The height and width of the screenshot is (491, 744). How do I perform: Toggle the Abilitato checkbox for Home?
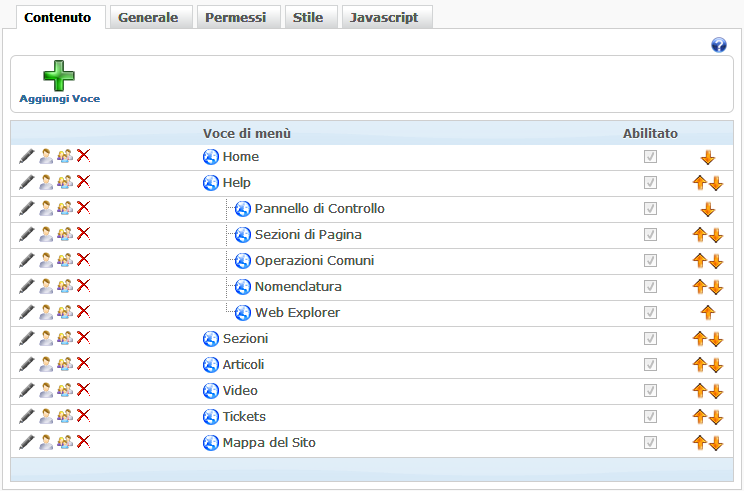pyautogui.click(x=650, y=156)
